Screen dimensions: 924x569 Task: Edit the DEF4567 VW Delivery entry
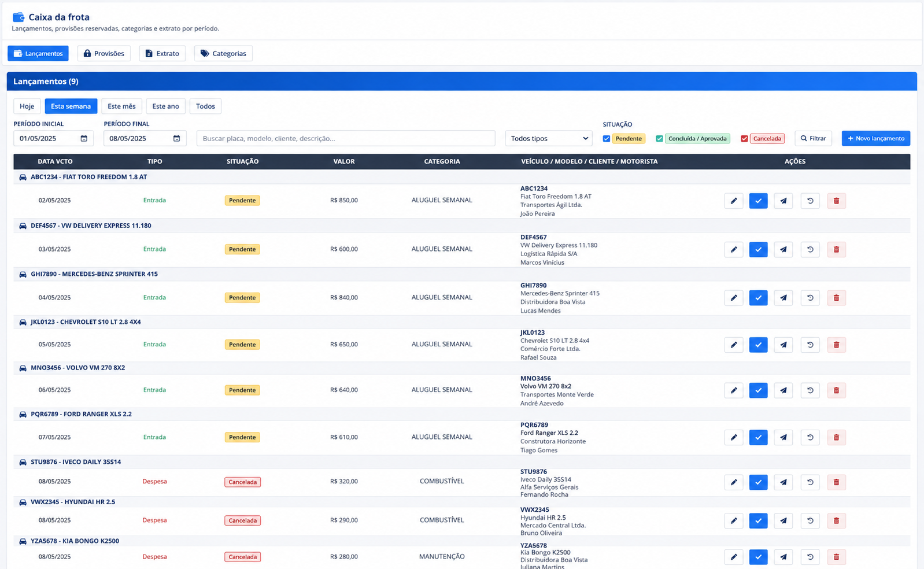coord(734,249)
